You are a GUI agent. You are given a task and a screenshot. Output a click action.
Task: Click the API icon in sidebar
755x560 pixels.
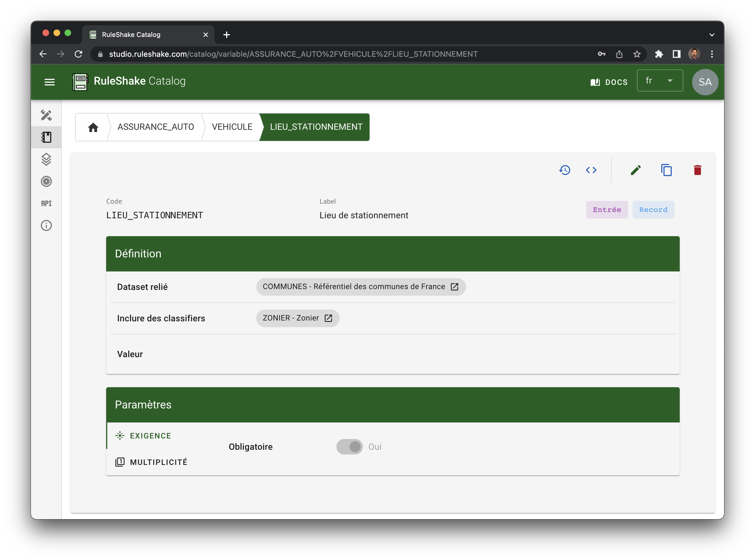[x=47, y=203]
